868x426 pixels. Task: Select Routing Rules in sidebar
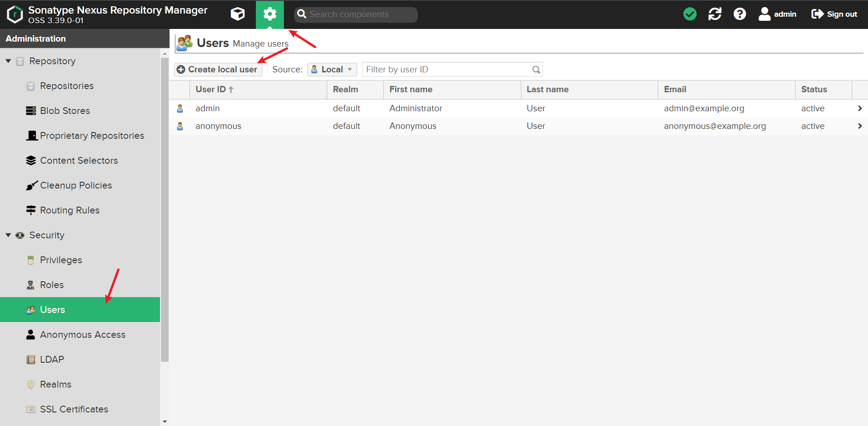(x=70, y=210)
